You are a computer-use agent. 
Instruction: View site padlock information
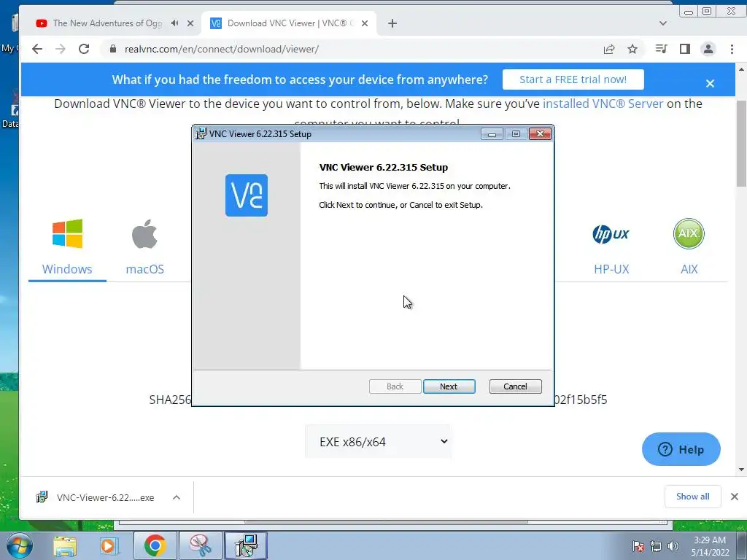(x=113, y=49)
